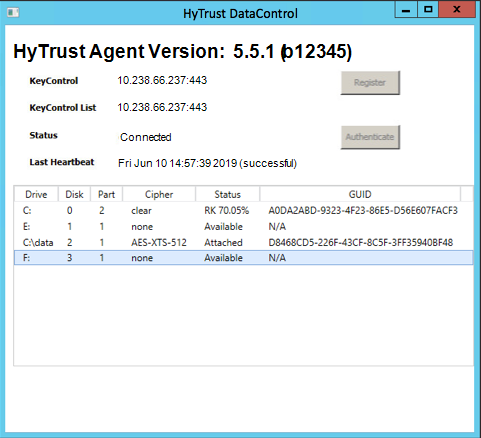The height and width of the screenshot is (438, 481).
Task: Sort list by Drive column header
Action: click(x=36, y=194)
